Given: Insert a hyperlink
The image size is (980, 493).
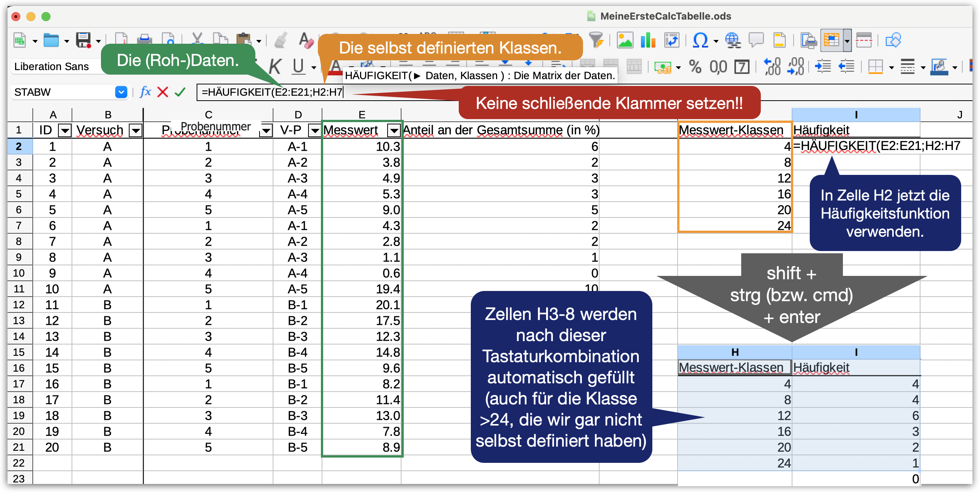Looking at the screenshot, I should click(x=733, y=41).
